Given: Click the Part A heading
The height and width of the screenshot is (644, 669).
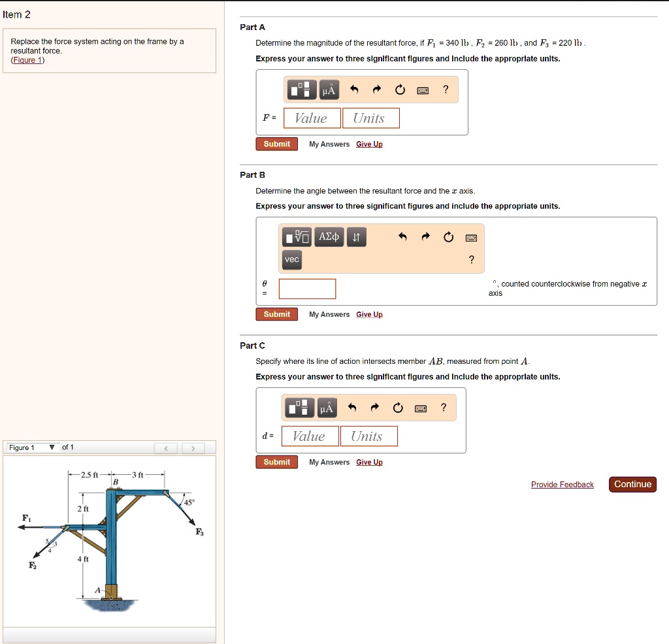Looking at the screenshot, I should 253,27.
